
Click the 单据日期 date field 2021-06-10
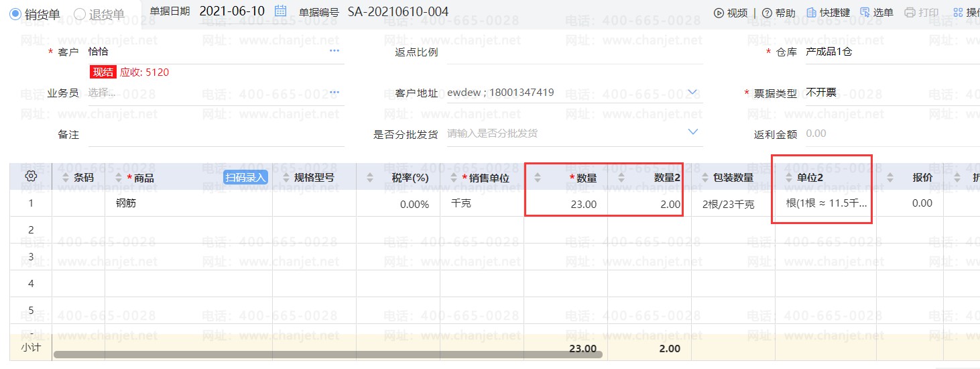point(232,11)
